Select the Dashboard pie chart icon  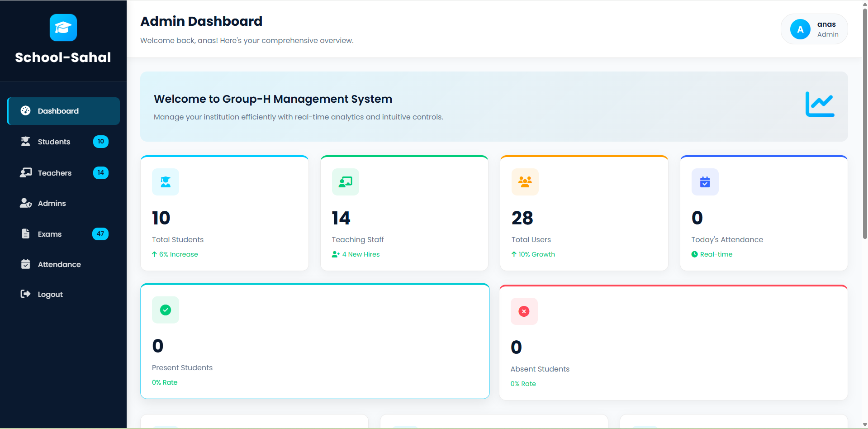click(25, 110)
